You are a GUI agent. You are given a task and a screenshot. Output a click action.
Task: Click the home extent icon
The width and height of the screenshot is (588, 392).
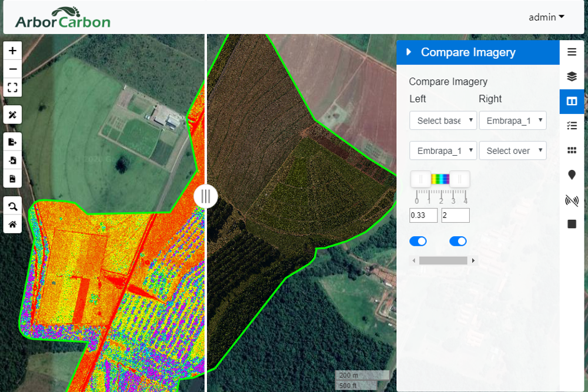pyautogui.click(x=12, y=224)
